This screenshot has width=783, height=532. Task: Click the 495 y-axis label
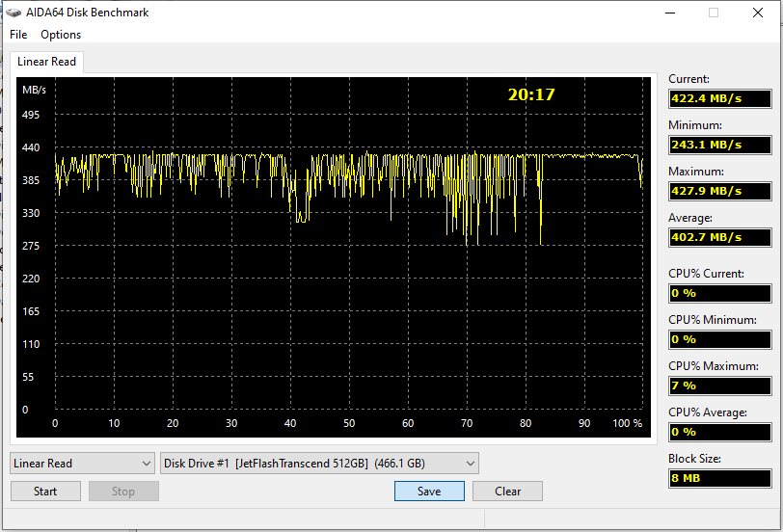[31, 115]
